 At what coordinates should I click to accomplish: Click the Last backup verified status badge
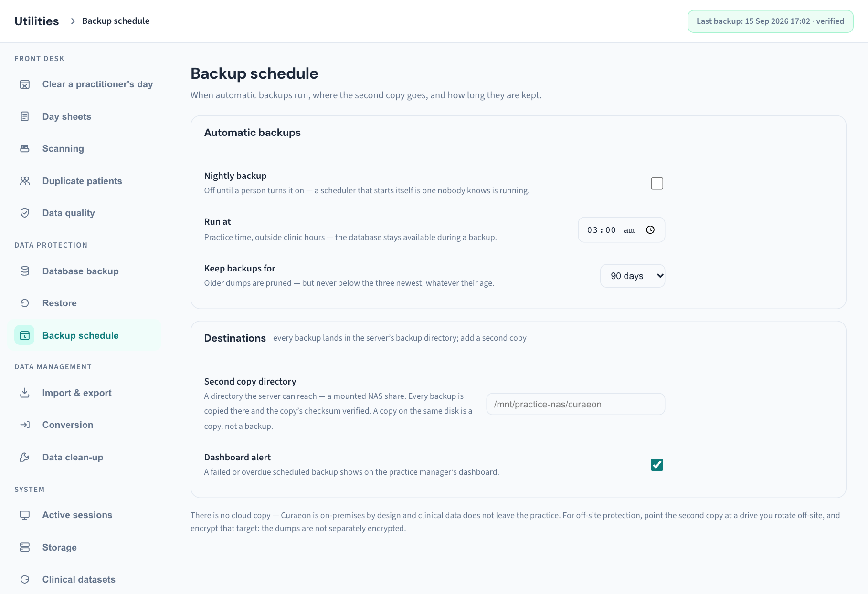(x=770, y=21)
